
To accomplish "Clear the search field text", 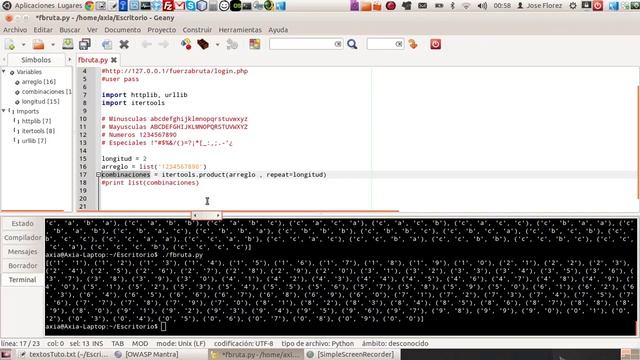I will [338, 44].
